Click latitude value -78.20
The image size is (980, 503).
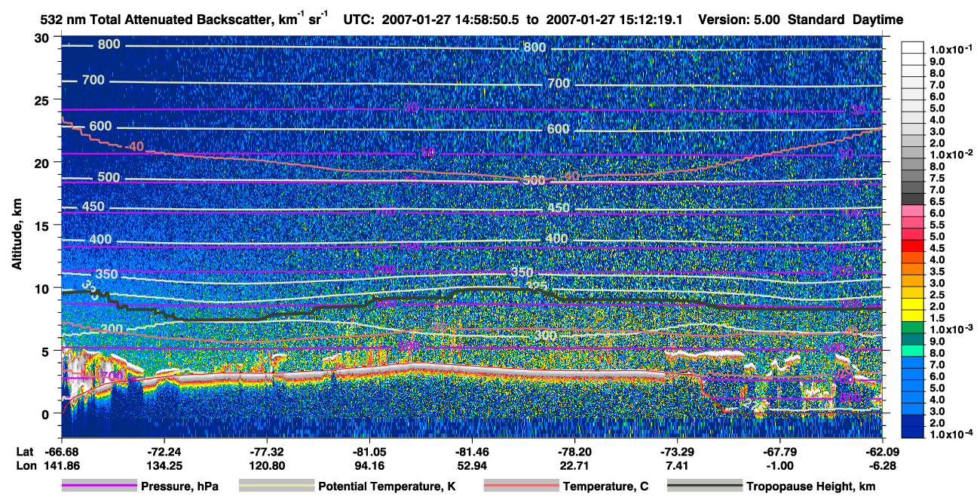click(574, 452)
